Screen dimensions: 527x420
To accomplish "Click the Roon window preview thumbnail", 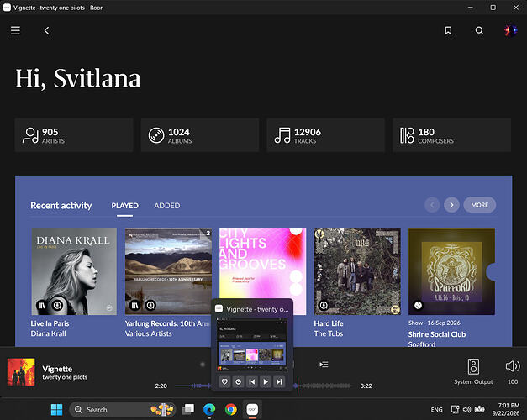I will 252,344.
